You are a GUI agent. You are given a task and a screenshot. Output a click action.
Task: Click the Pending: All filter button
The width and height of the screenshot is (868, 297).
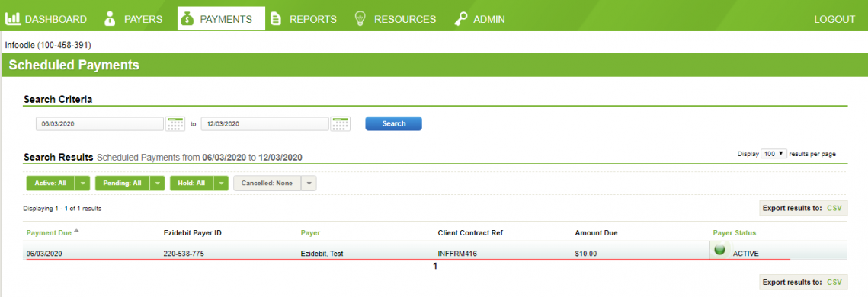pyautogui.click(x=122, y=183)
